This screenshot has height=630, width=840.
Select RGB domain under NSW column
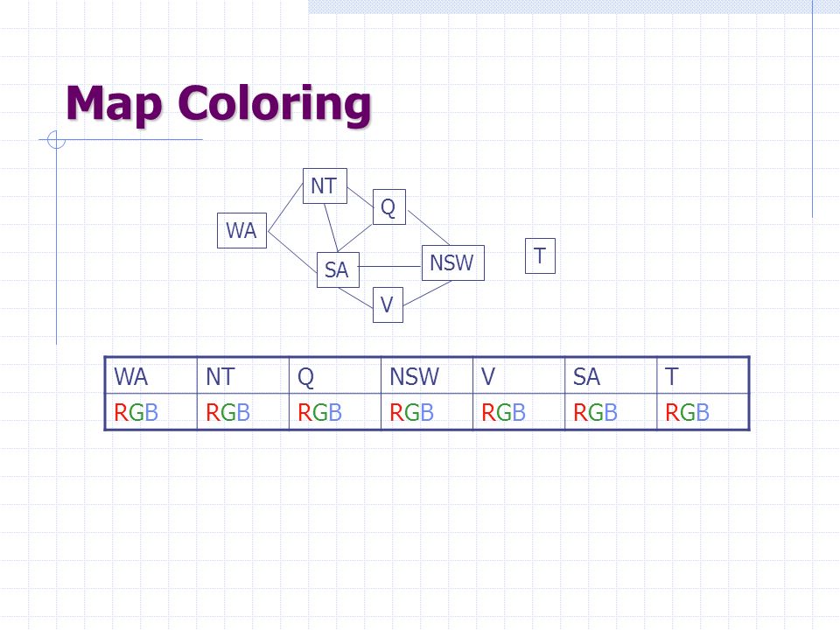click(x=411, y=412)
